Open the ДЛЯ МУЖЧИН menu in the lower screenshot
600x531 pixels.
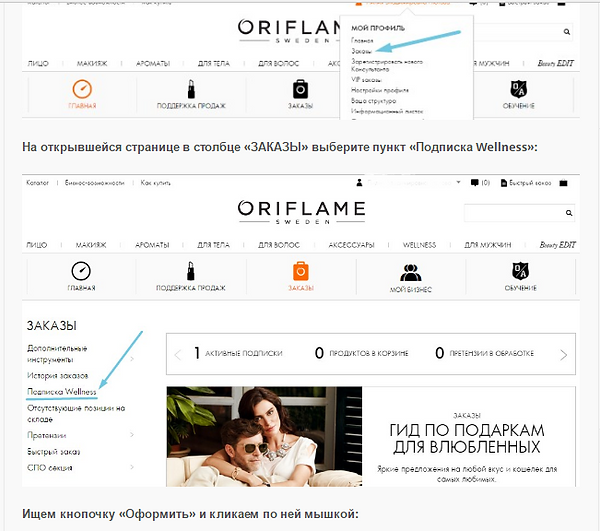[x=488, y=245]
